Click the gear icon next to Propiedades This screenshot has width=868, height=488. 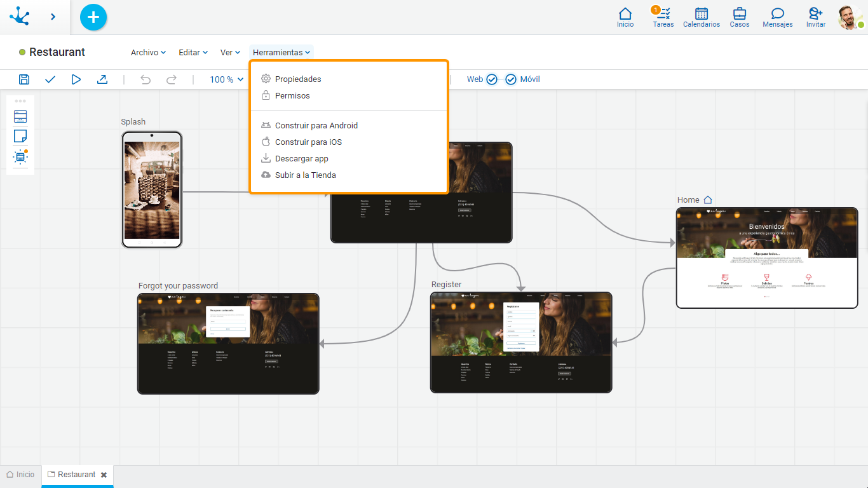coord(266,79)
